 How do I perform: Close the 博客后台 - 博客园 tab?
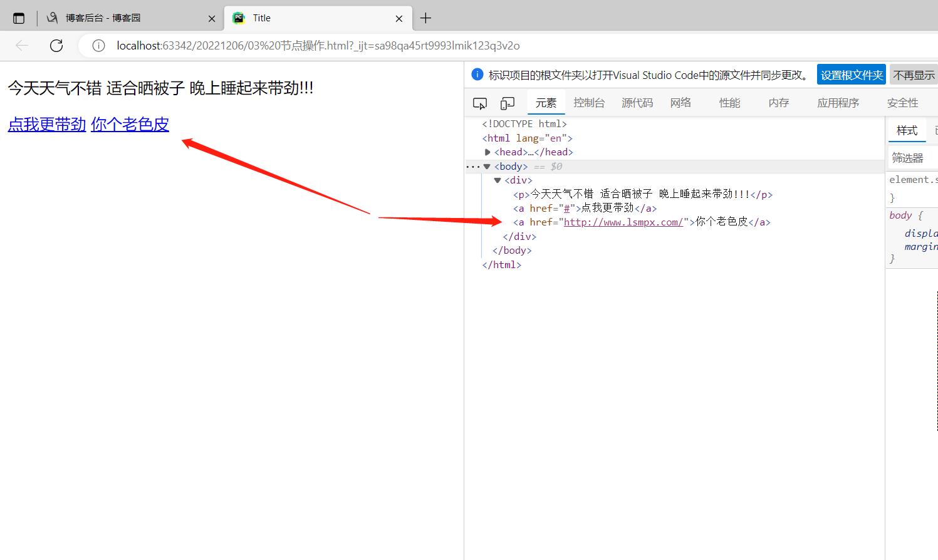(x=212, y=19)
